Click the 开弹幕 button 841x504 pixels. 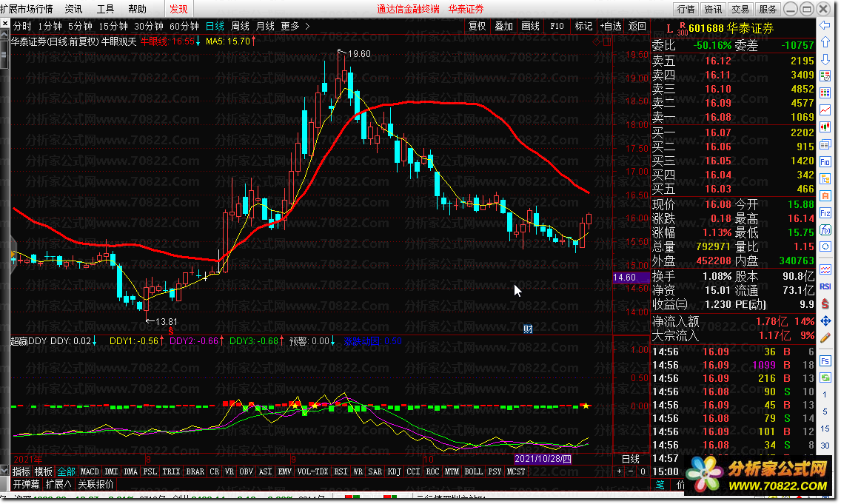click(27, 484)
